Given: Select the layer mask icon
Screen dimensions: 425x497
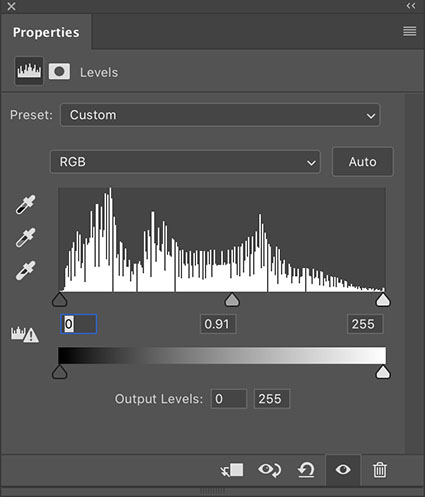Looking at the screenshot, I should 59,71.
